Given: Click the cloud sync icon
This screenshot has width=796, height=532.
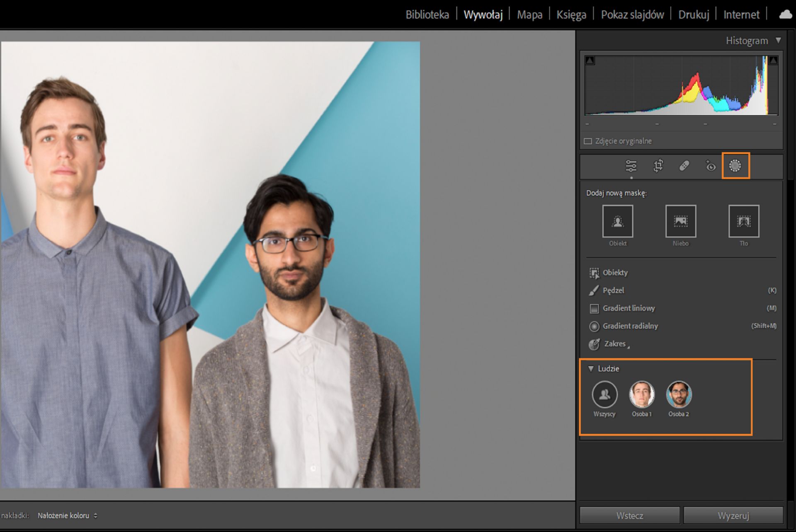Looking at the screenshot, I should coord(785,15).
